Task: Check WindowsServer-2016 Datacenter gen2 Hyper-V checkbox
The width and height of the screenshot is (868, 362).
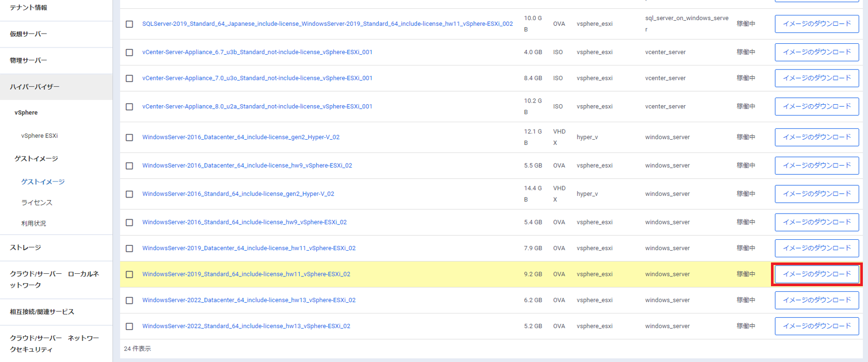Action: tap(130, 138)
